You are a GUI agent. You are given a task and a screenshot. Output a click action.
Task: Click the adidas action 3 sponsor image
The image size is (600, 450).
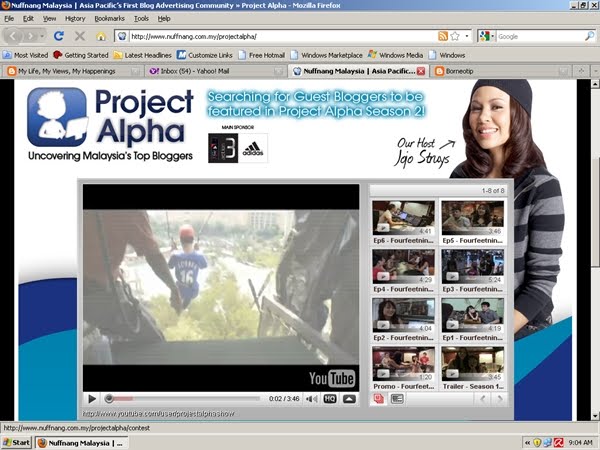point(223,148)
